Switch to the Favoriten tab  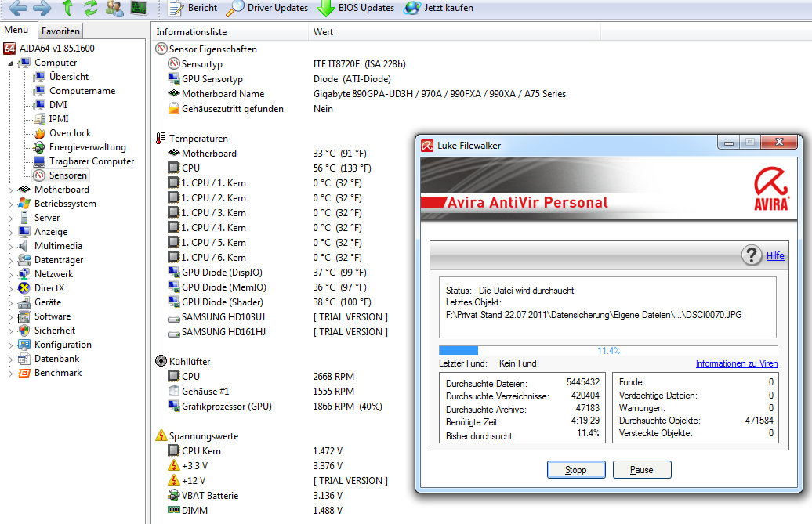60,31
